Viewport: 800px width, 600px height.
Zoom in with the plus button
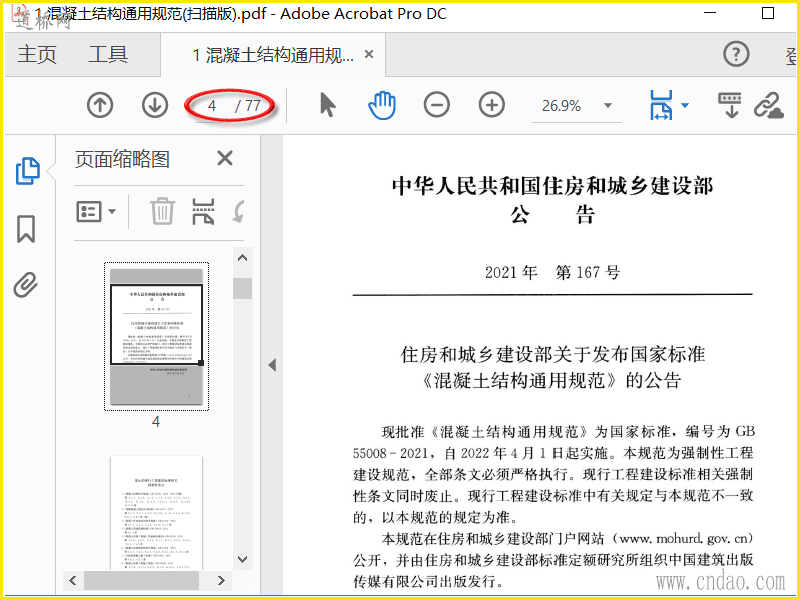coord(492,105)
